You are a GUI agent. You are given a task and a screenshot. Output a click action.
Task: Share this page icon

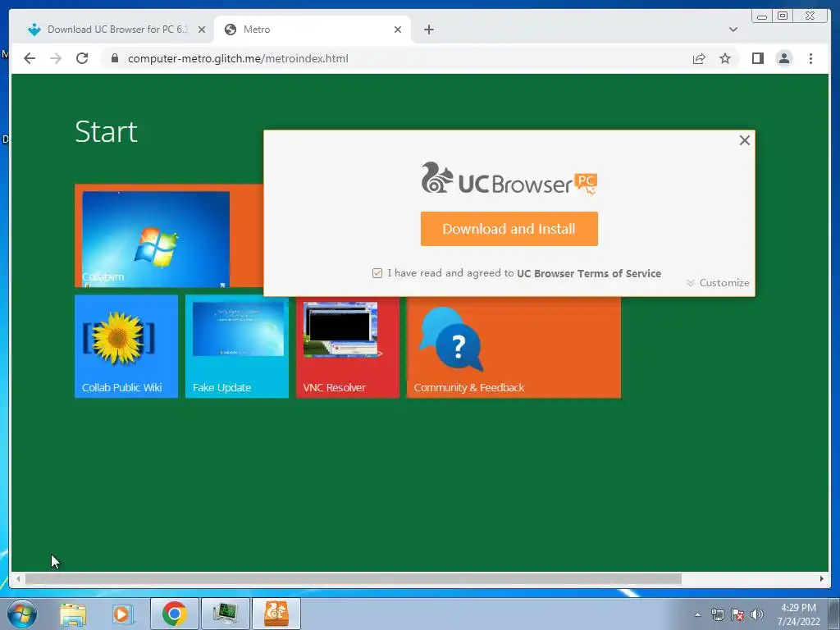[x=699, y=58]
